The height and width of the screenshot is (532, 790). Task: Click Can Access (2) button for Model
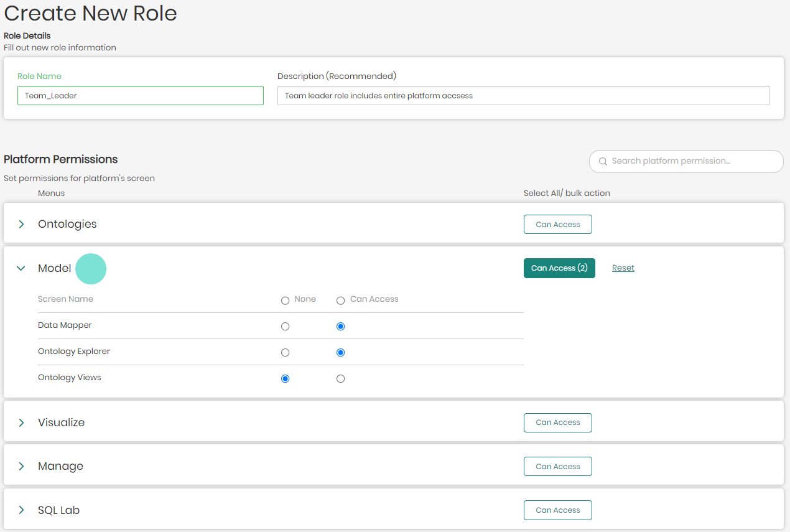559,268
